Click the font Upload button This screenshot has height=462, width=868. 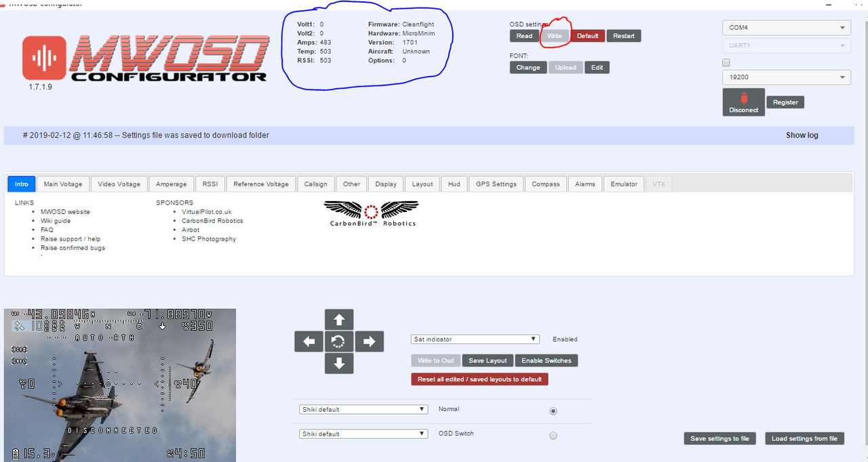pos(566,67)
